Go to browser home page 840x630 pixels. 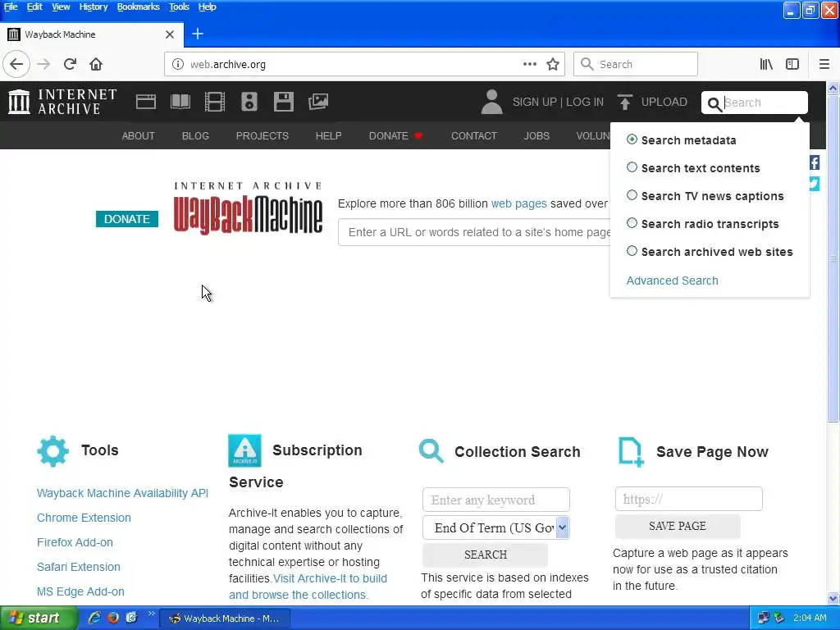(96, 64)
